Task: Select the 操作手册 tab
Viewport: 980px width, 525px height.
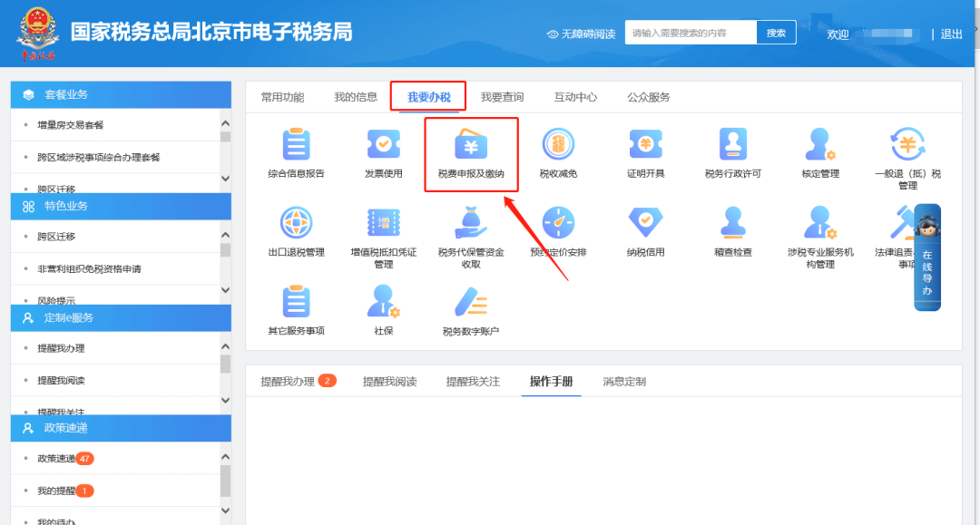Action: 552,382
